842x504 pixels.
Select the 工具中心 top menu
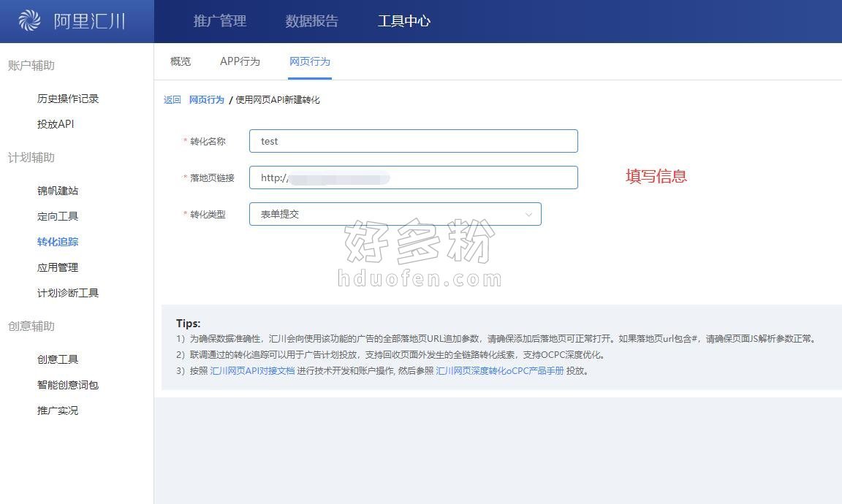coord(403,21)
